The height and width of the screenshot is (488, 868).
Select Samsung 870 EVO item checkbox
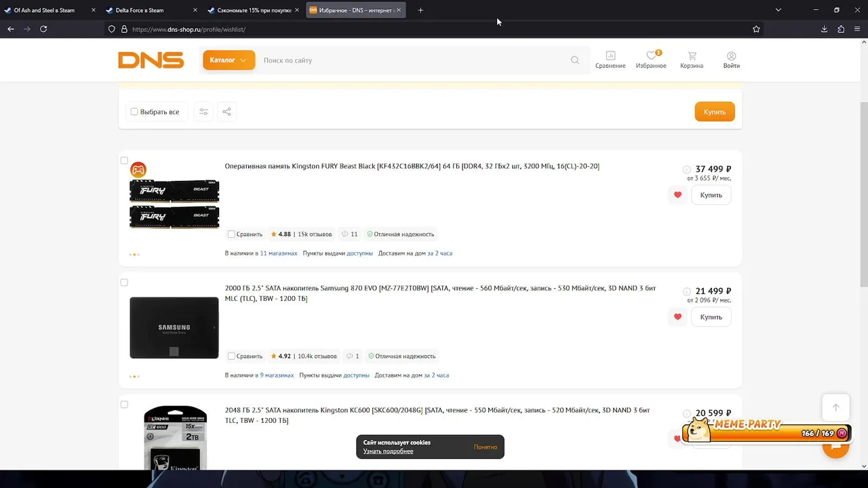point(124,283)
